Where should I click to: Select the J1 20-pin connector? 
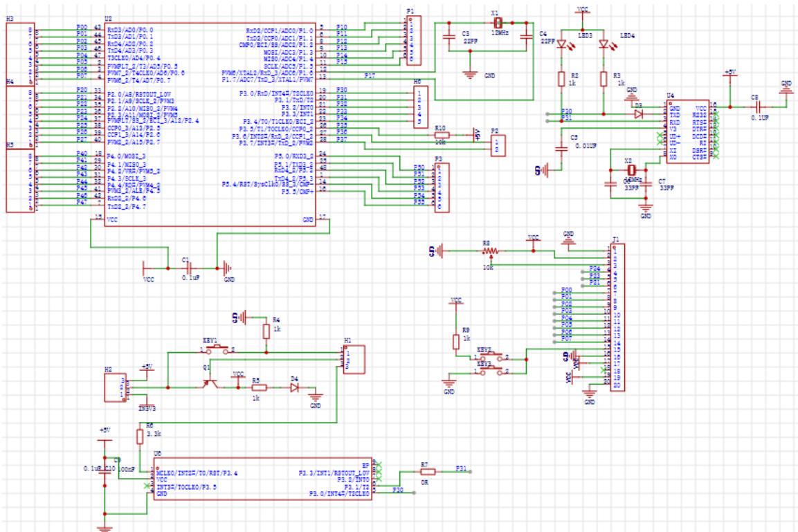click(617, 317)
